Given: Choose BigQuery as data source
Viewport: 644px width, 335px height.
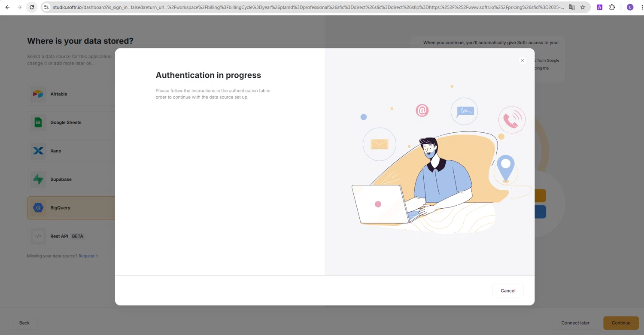Looking at the screenshot, I should [x=71, y=208].
